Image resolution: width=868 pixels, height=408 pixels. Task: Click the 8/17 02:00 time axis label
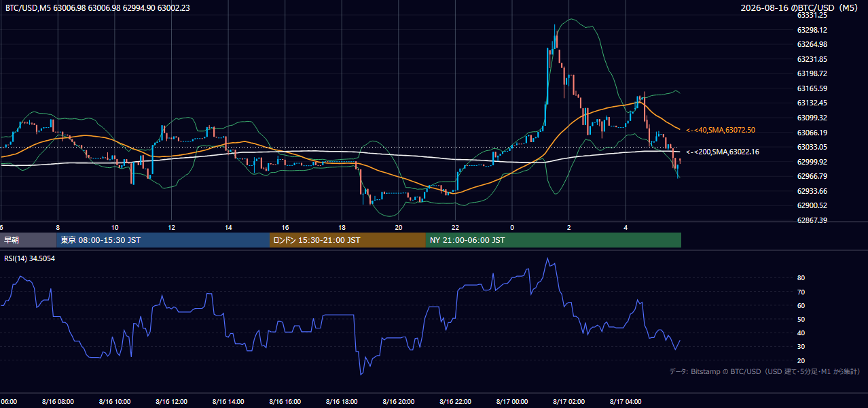(x=569, y=401)
